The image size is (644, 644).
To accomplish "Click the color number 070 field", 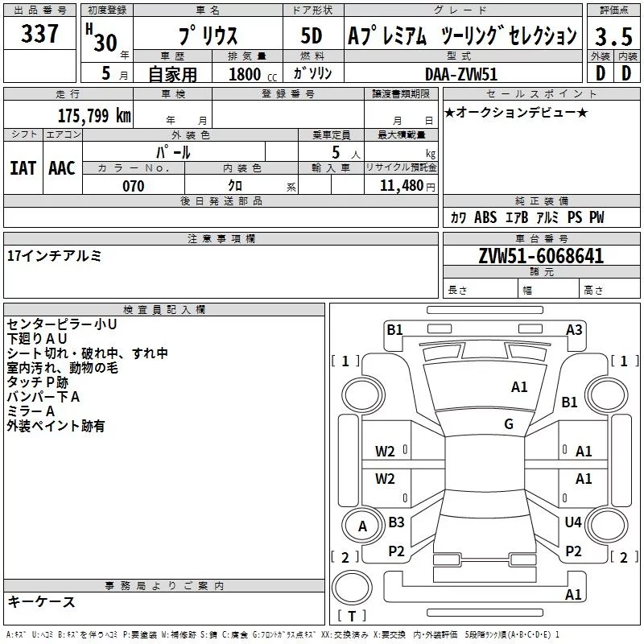I will tap(134, 185).
